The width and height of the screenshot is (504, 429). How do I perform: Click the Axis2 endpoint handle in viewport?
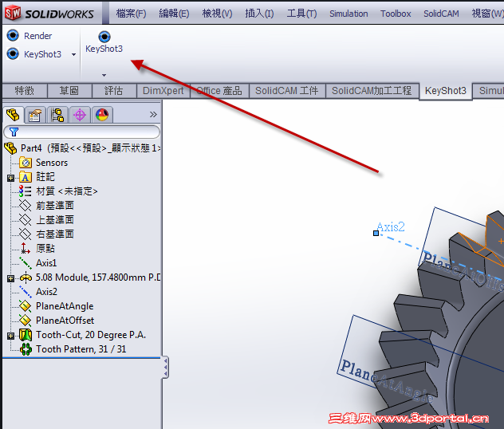(376, 234)
